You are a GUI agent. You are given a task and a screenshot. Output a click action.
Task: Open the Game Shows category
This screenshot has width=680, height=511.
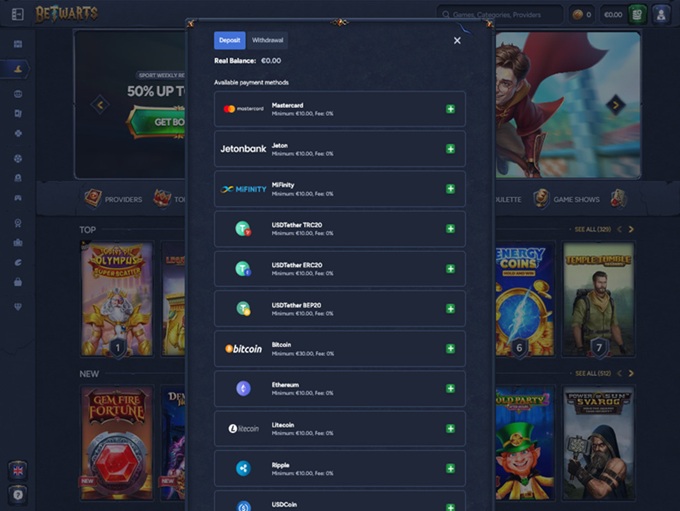575,199
